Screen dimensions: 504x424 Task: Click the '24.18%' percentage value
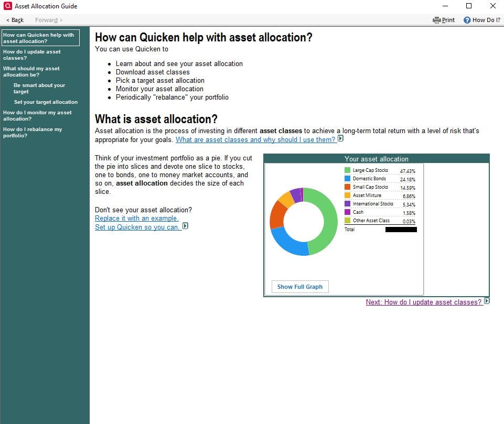408,180
